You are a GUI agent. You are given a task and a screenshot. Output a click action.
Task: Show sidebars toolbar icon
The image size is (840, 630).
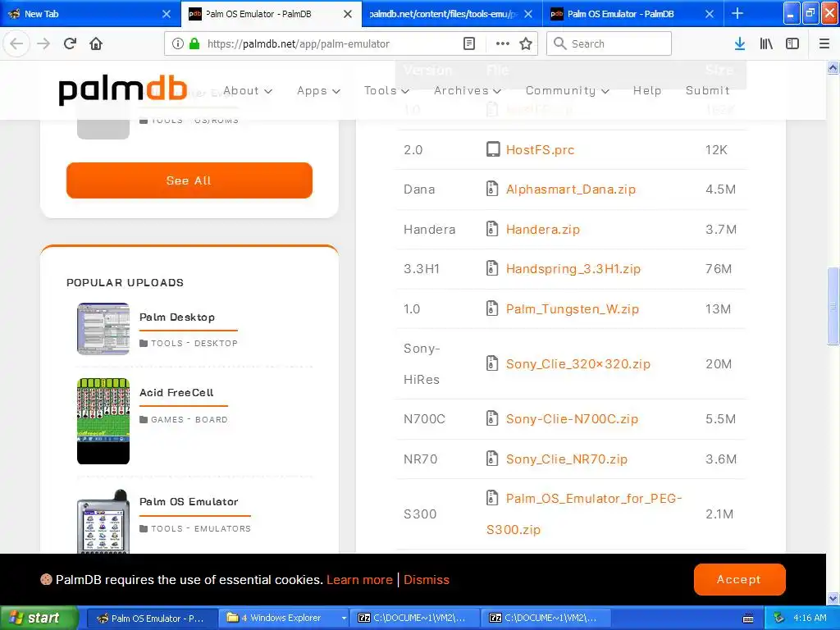click(x=792, y=43)
